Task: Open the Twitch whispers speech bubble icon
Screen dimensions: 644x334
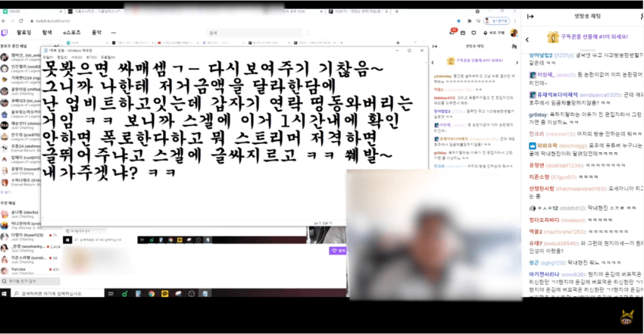Action: (x=474, y=33)
